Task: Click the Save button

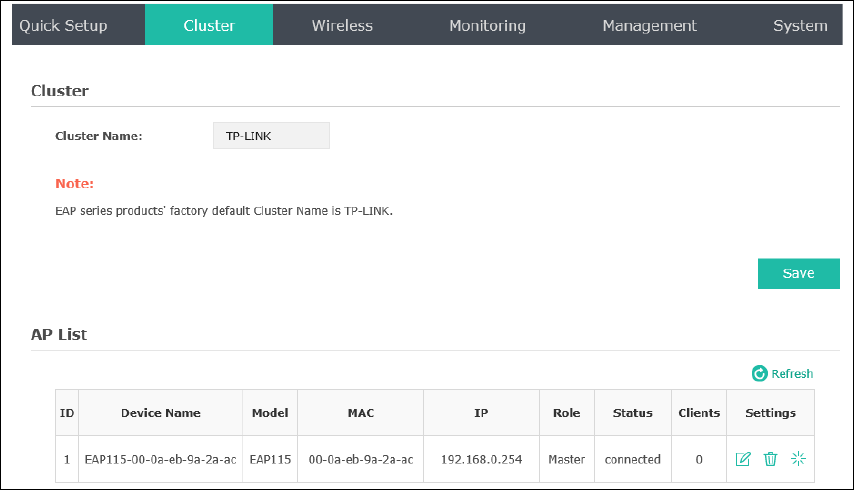Action: tap(798, 273)
